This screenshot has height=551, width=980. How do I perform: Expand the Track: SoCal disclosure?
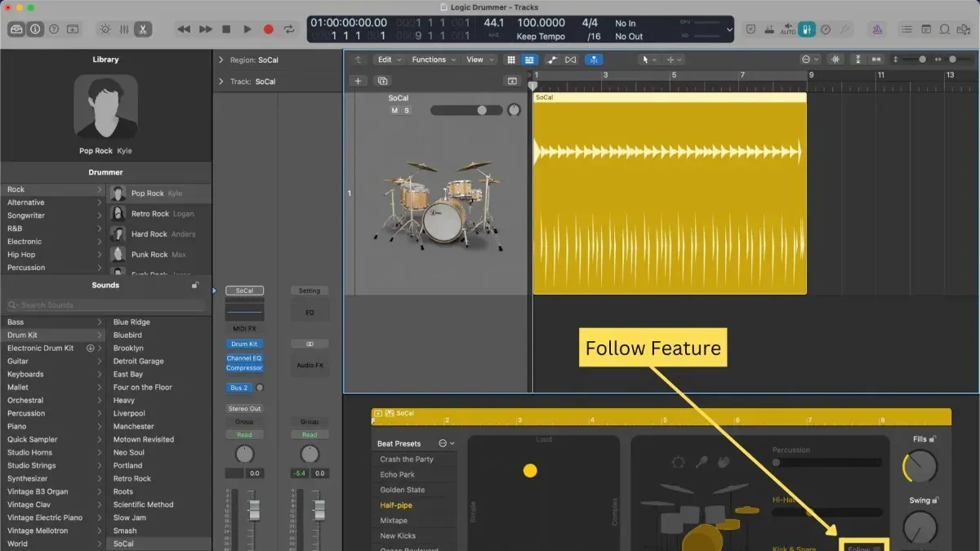[x=221, y=82]
